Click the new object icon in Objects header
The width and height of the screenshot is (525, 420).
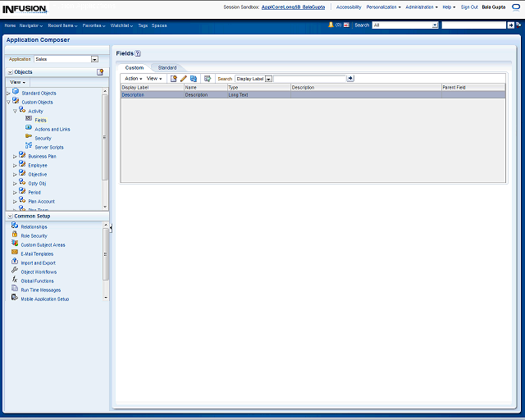click(x=100, y=72)
